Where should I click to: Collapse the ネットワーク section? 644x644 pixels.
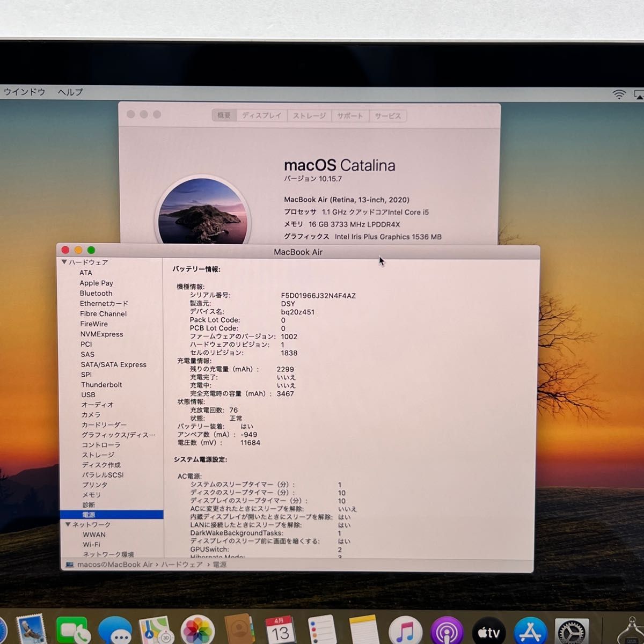[68, 524]
